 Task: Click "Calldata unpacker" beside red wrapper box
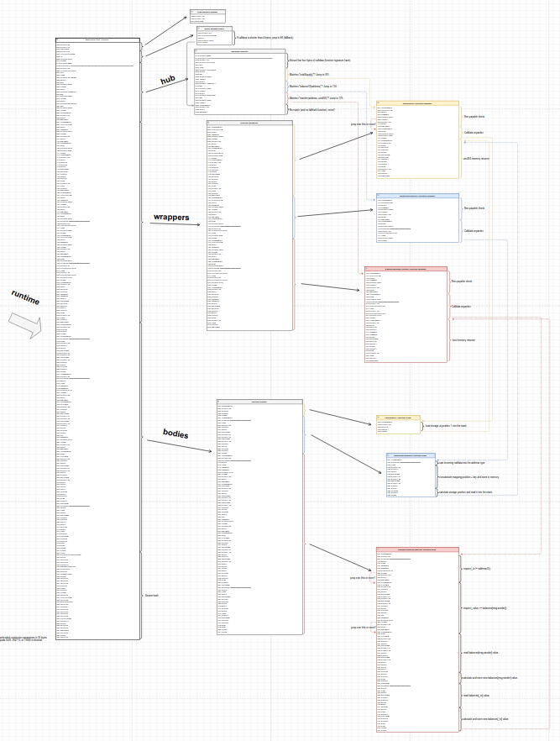point(461,306)
